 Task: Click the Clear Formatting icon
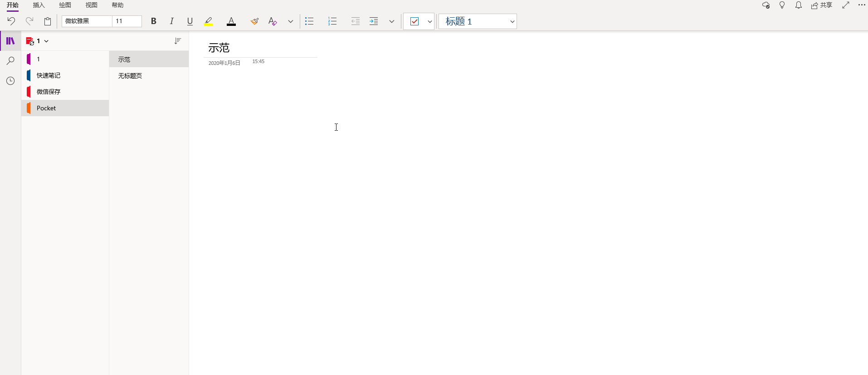tap(273, 21)
